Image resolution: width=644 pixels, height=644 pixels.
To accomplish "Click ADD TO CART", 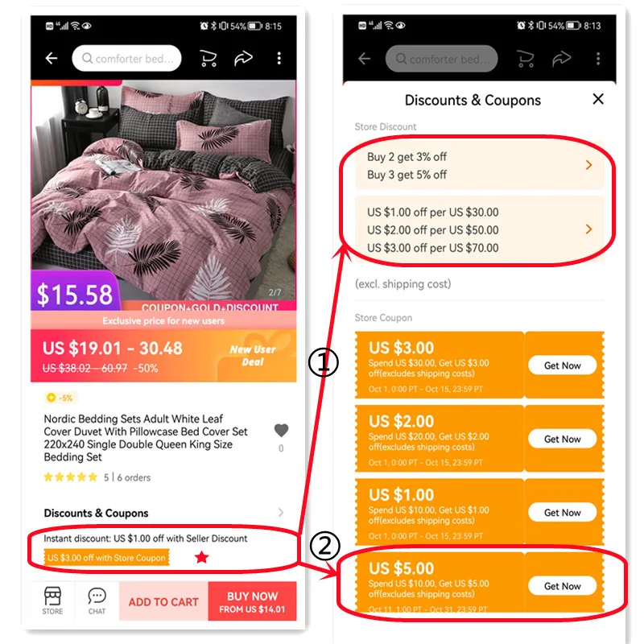I will [163, 601].
